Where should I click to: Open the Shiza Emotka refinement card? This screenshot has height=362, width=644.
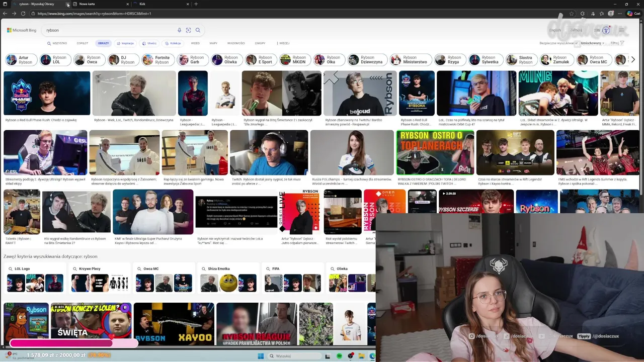click(228, 278)
